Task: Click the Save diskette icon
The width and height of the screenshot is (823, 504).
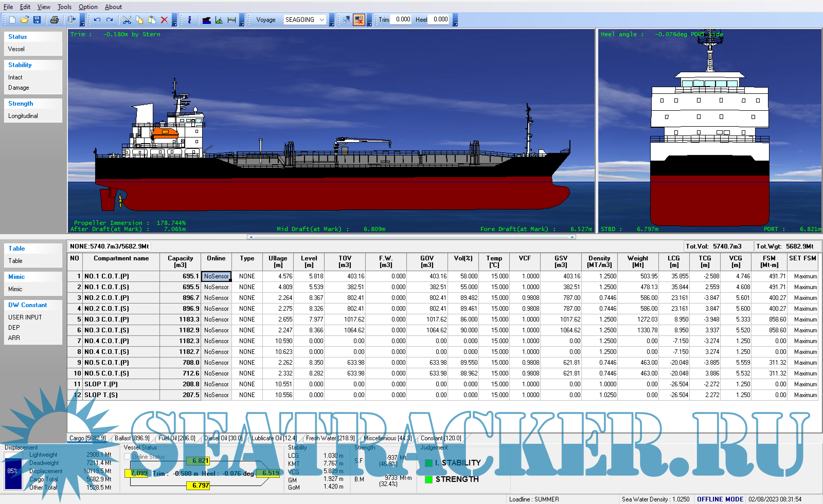Action: [x=37, y=20]
